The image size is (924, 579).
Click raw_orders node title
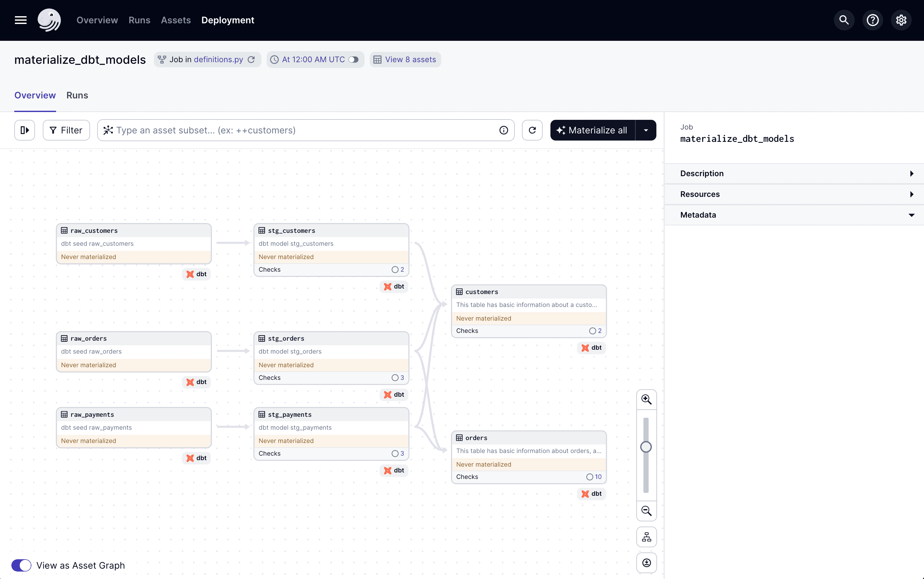coord(88,338)
